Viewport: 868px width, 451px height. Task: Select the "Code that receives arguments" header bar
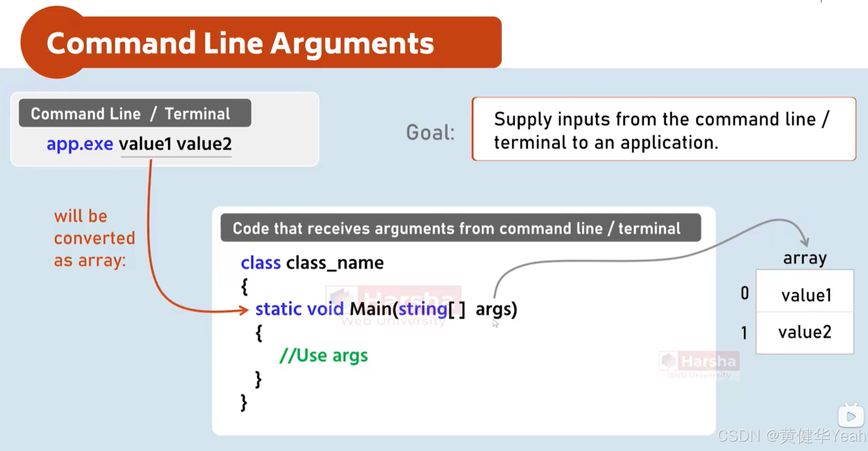tap(461, 228)
